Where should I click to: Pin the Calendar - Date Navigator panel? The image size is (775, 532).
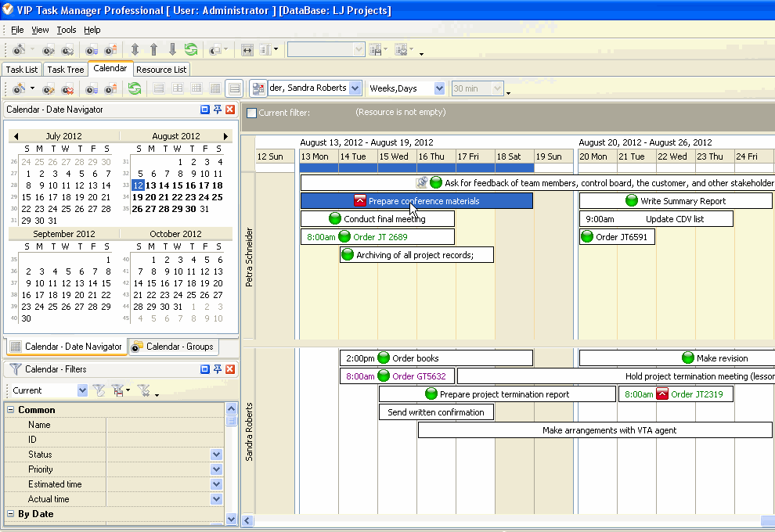tap(217, 110)
